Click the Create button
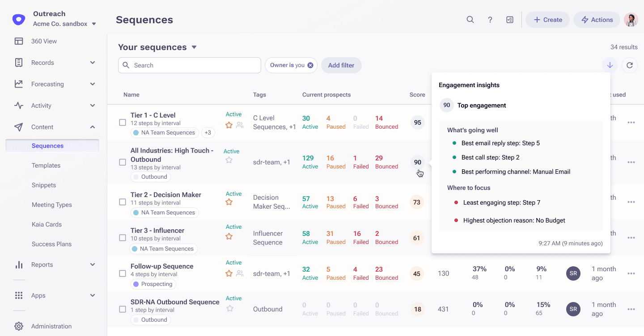Viewport: 644px width, 336px height. [547, 20]
